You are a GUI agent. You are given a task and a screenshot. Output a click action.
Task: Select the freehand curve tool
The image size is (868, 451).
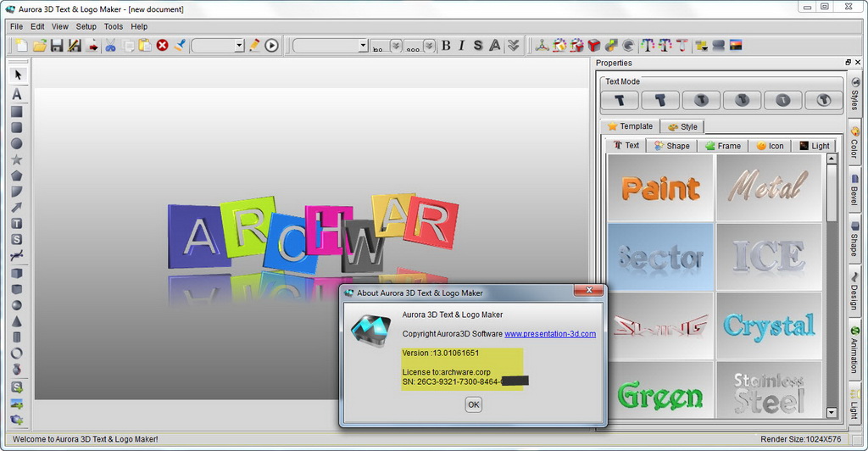(x=17, y=256)
